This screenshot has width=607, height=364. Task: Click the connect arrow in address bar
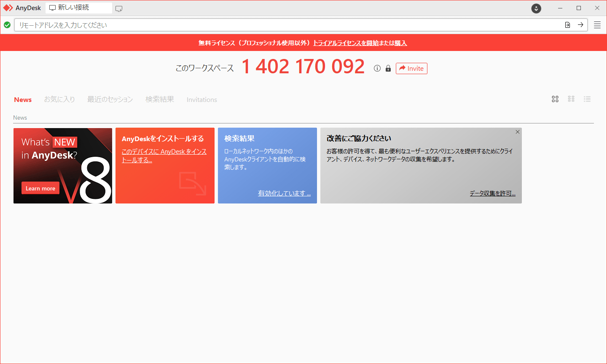(x=580, y=25)
